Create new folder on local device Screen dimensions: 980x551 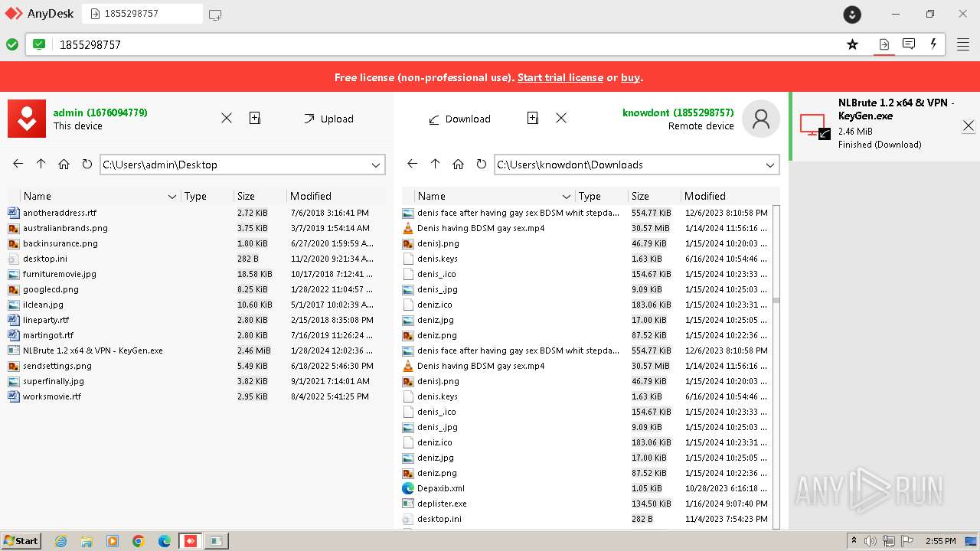255,118
